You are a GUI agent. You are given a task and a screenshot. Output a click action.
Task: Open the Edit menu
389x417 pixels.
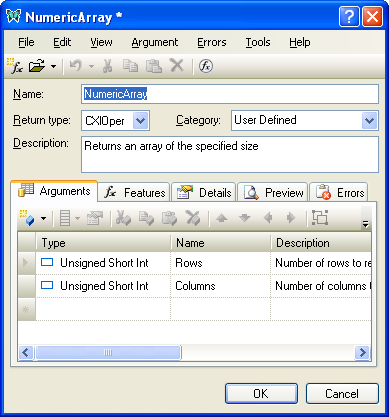62,42
